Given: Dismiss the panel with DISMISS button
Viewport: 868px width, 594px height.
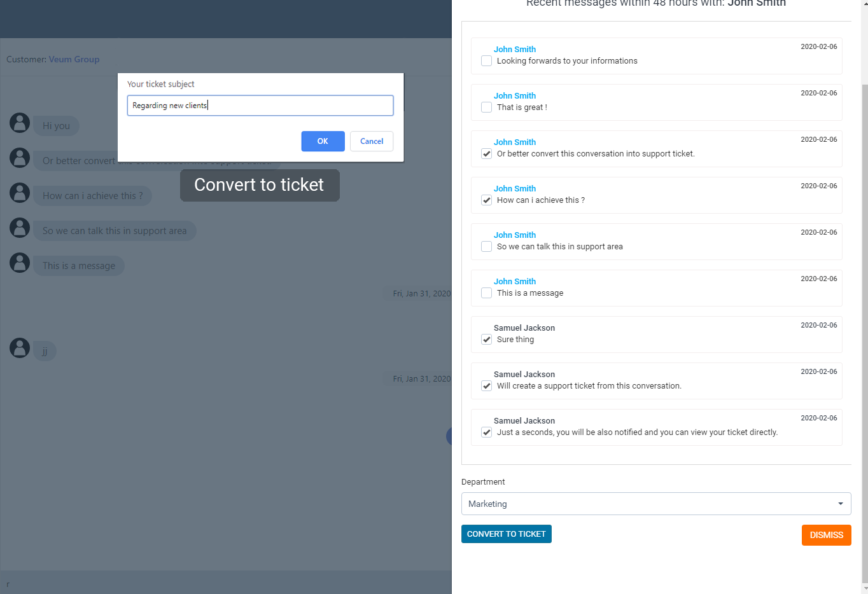Looking at the screenshot, I should 826,535.
